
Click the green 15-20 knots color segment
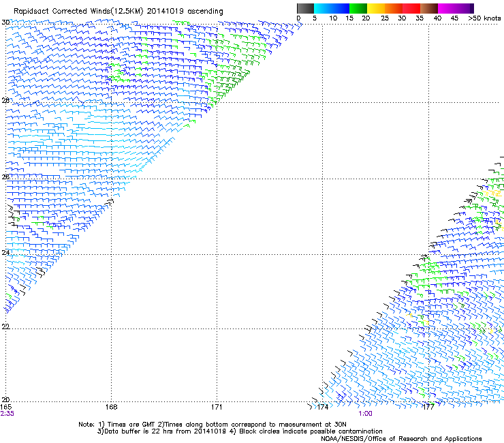[x=358, y=8]
